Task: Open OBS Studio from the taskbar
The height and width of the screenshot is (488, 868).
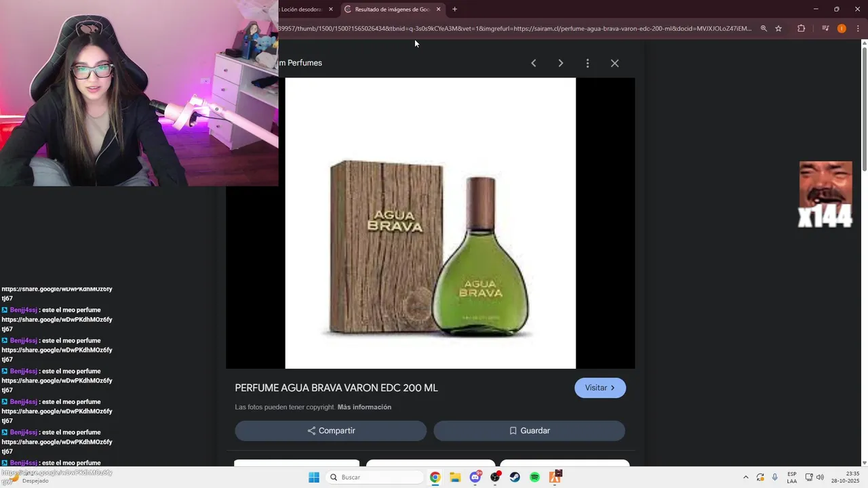Action: pos(495,477)
